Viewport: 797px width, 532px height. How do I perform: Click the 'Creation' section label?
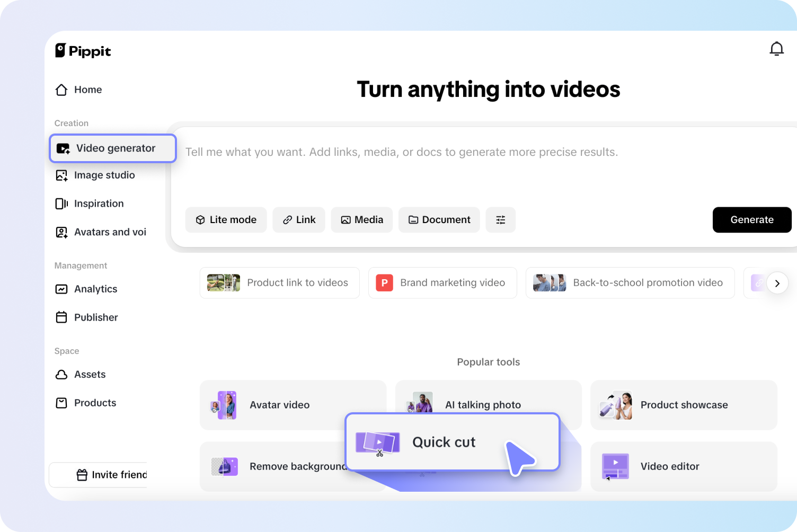coord(72,123)
